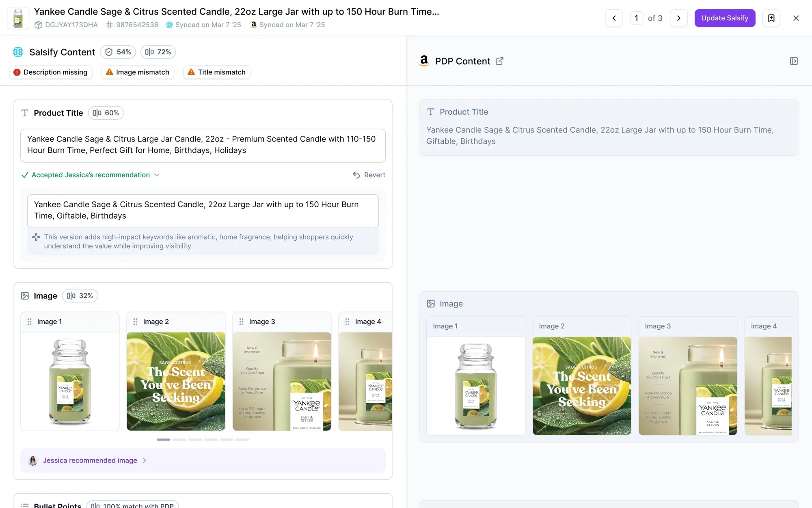The image size is (812, 508).
Task: Click the Update Salsify button
Action: pyautogui.click(x=725, y=18)
